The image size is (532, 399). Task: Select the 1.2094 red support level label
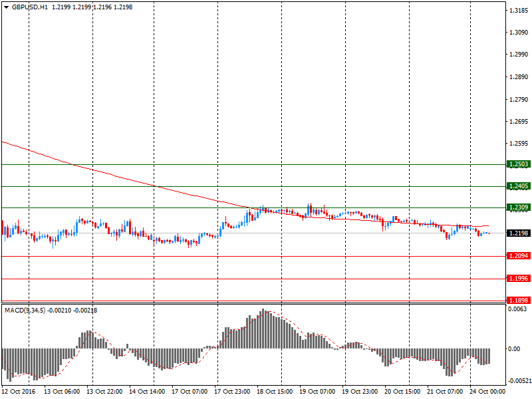click(519, 256)
